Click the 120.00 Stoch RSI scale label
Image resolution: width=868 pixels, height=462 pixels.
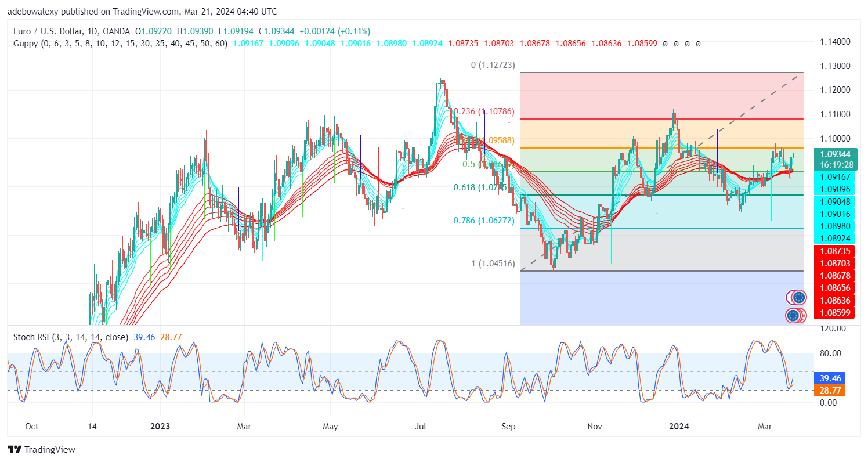tap(833, 329)
